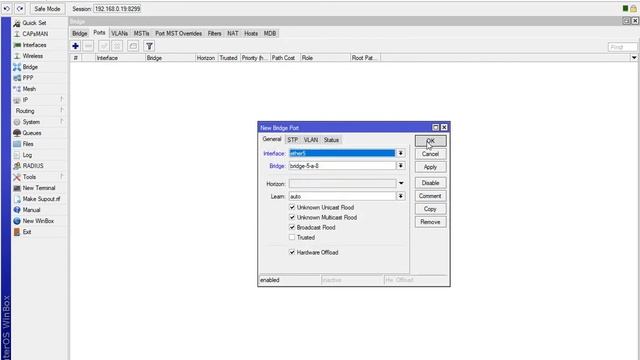Open Wireless in sidebar
Screen dimensions: 640x360
point(33,56)
